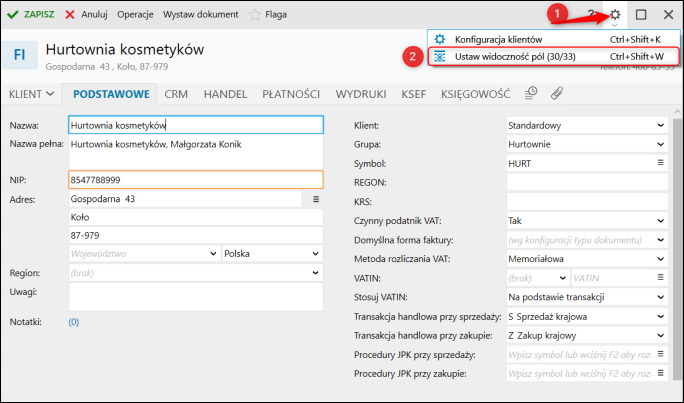This screenshot has width=684, height=403.
Task: Expand the Czynny podatnik VAT dropdown
Action: (x=660, y=220)
